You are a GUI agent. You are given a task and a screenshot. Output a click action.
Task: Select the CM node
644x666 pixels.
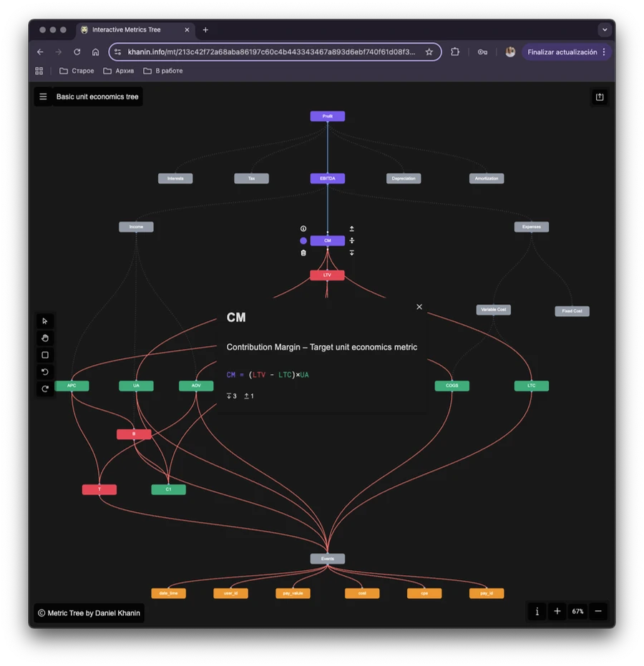pyautogui.click(x=328, y=241)
